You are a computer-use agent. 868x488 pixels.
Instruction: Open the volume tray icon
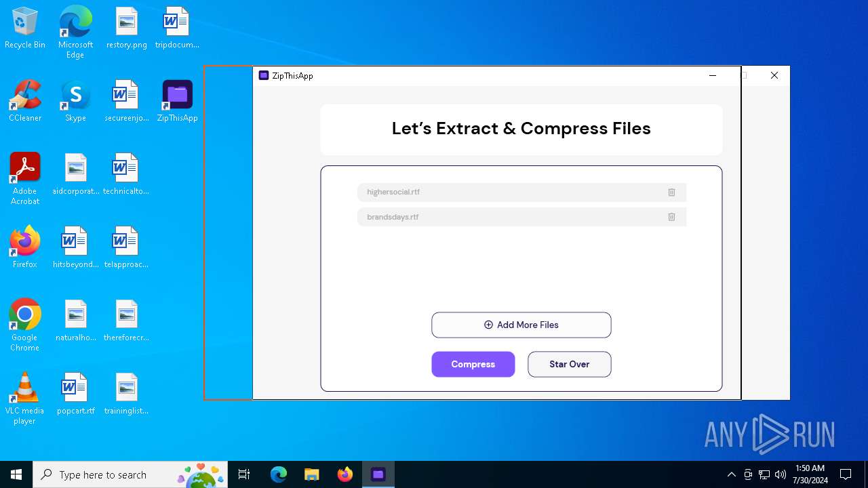781,474
